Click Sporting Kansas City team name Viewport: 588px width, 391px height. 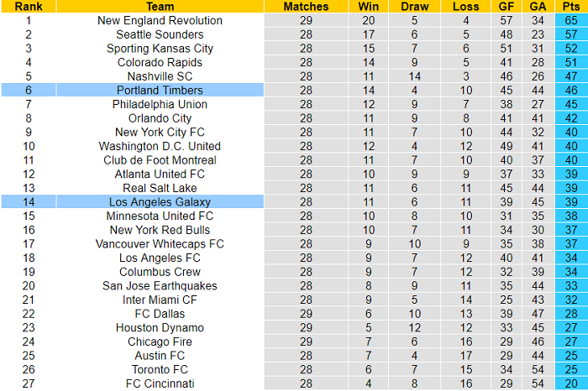pyautogui.click(x=160, y=49)
